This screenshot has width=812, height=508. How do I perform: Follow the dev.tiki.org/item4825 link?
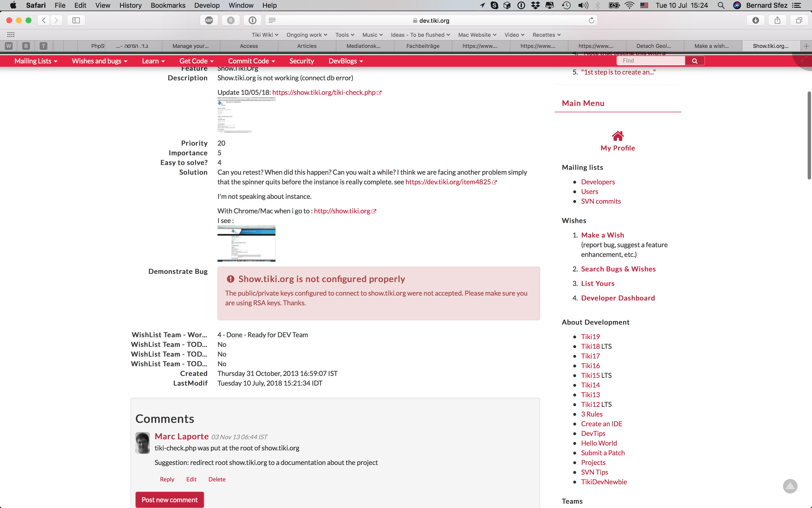pyautogui.click(x=451, y=182)
